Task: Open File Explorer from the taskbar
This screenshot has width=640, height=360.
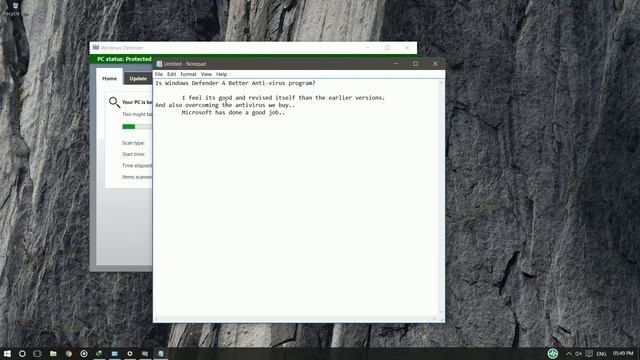Action: (53, 353)
